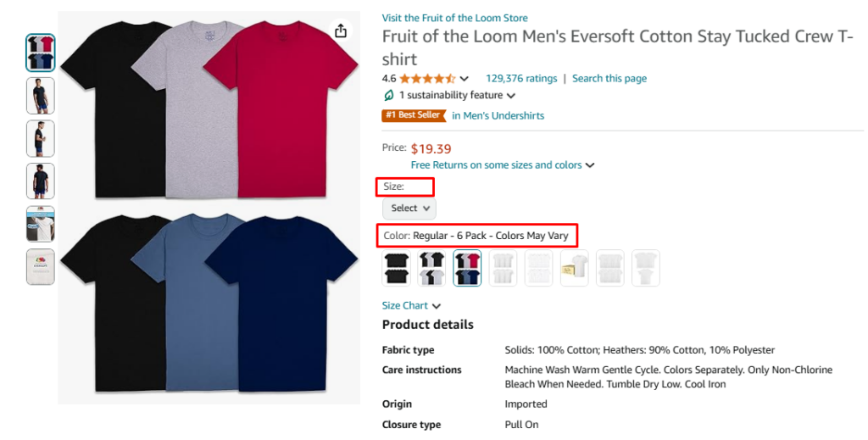View the Fruit of the Loom logo thumbnail
868x440 pixels.
pyautogui.click(x=40, y=266)
